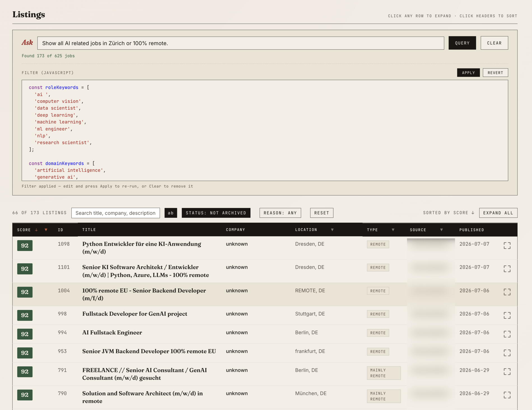Click the Listings page heading
This screenshot has height=410, width=532.
click(x=29, y=15)
